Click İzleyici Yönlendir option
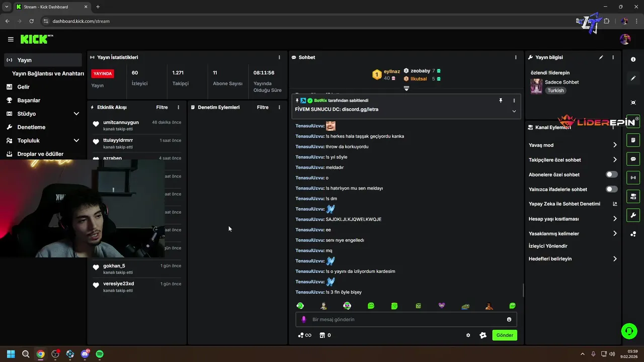This screenshot has height=362, width=644. pos(548,246)
